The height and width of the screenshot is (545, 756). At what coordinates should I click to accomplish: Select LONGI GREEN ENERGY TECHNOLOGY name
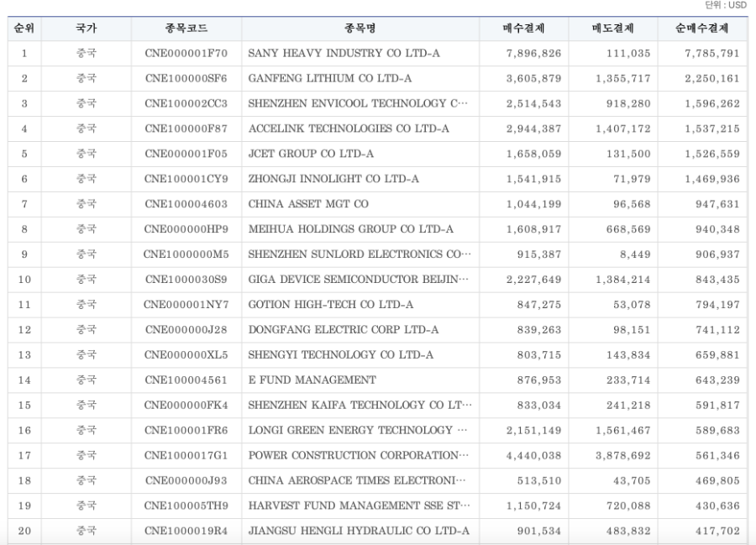[x=357, y=430]
